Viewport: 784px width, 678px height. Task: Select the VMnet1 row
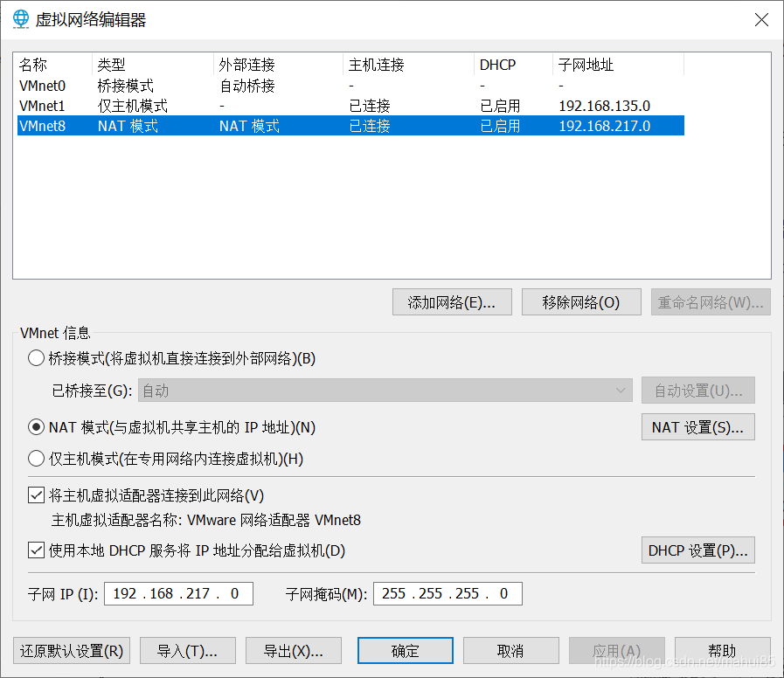350,106
